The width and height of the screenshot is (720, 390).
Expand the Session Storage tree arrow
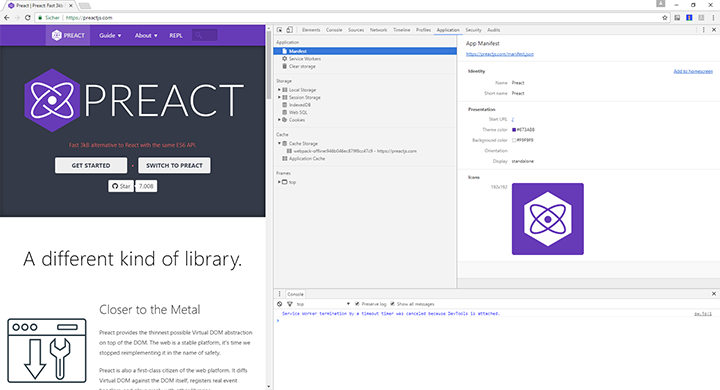coord(279,97)
